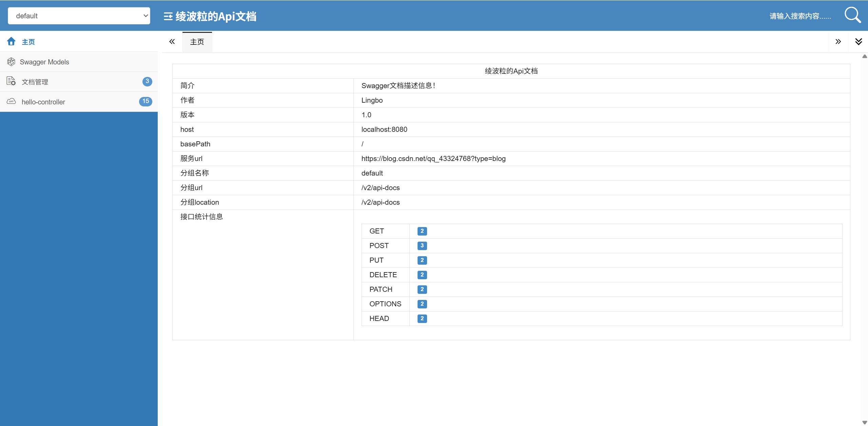
Task: Toggle the sidebar menu collapse icon
Action: coord(168,16)
